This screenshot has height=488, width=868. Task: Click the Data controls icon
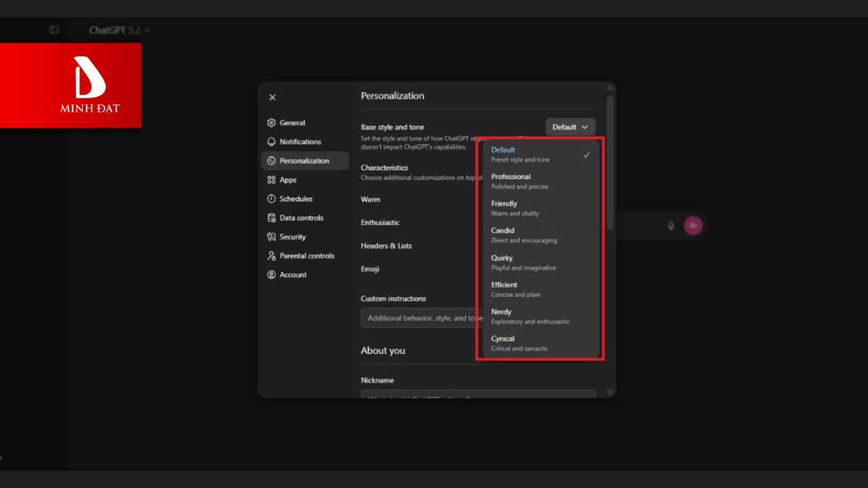coord(271,218)
